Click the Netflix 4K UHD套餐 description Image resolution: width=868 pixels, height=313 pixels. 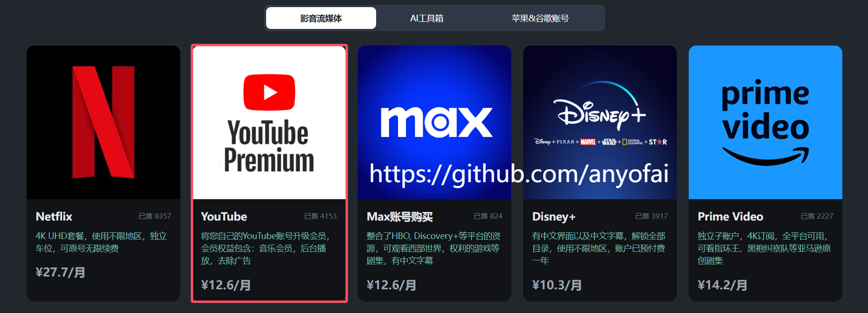(102, 242)
